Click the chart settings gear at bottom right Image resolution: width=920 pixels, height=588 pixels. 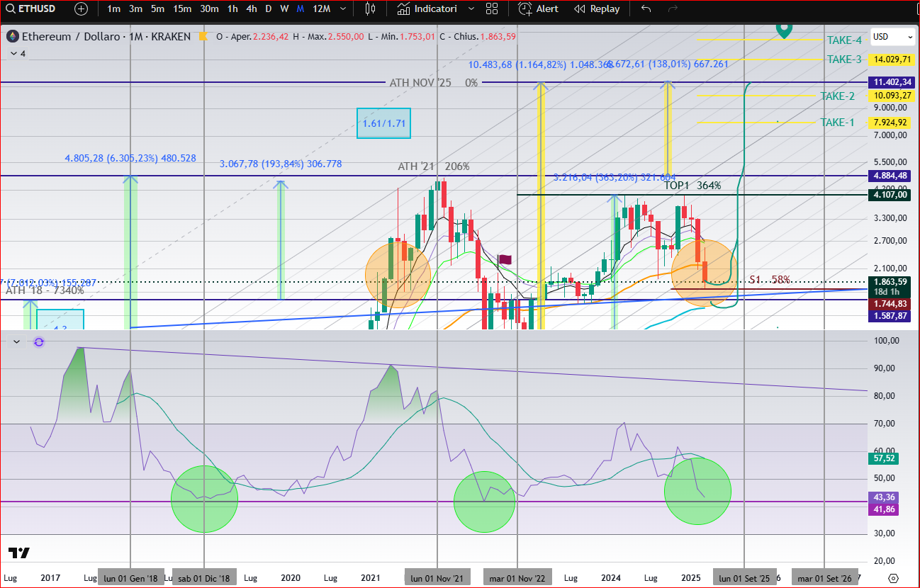pos(893,578)
